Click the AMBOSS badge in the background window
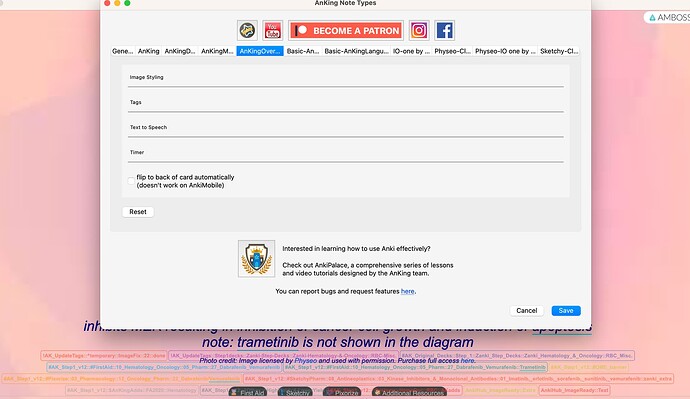 668,18
